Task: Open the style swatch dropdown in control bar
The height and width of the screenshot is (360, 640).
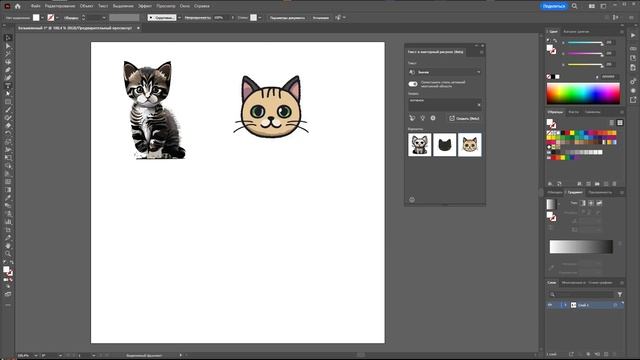Action: coord(260,18)
